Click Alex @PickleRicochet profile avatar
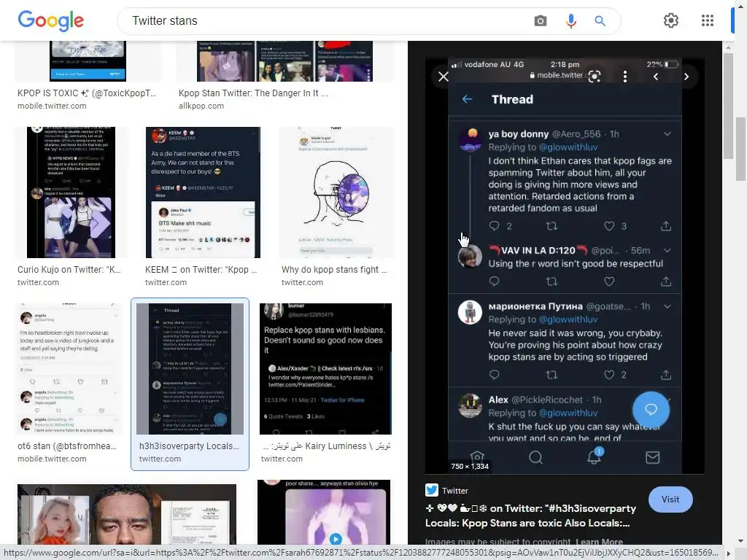The width and height of the screenshot is (747, 560). pyautogui.click(x=470, y=405)
